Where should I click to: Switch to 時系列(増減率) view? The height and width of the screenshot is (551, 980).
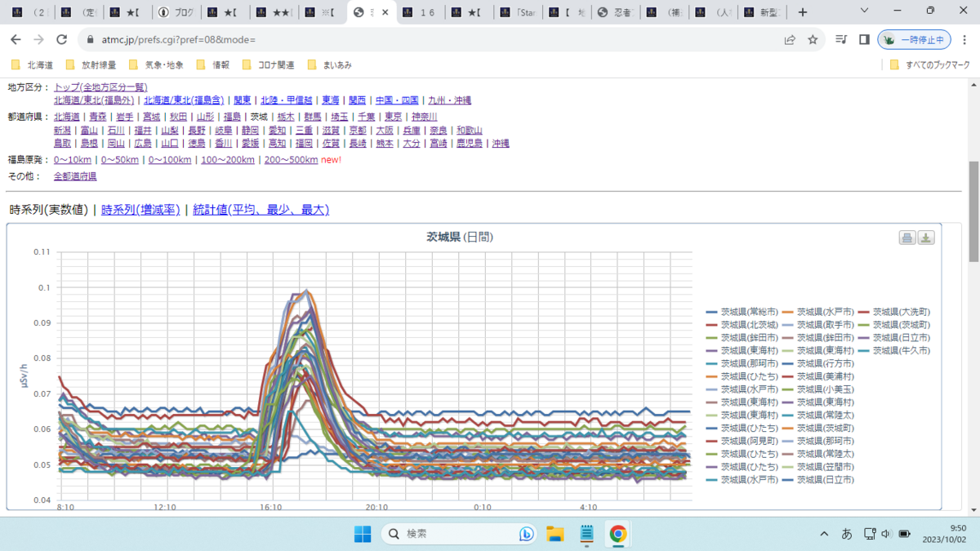pos(140,210)
